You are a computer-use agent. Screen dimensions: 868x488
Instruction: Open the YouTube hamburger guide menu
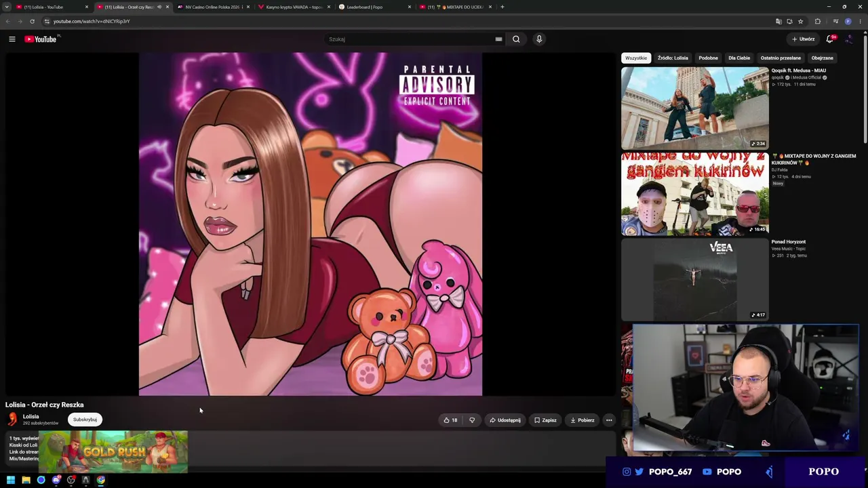12,39
